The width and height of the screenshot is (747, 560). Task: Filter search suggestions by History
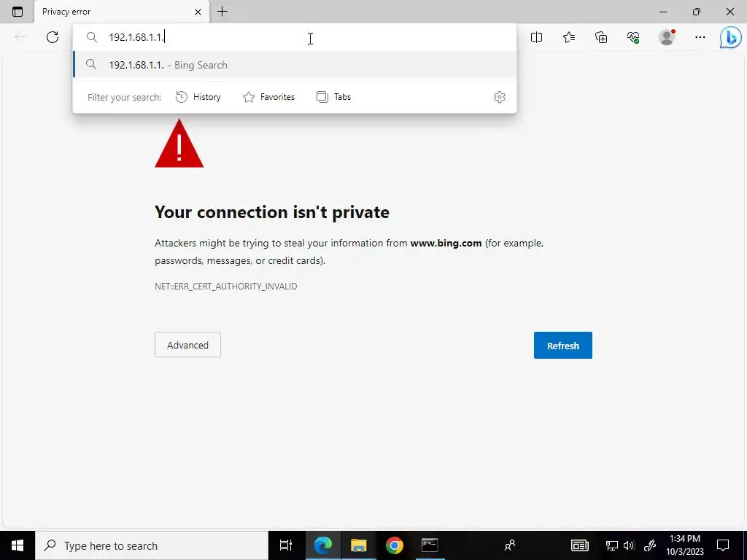198,97
